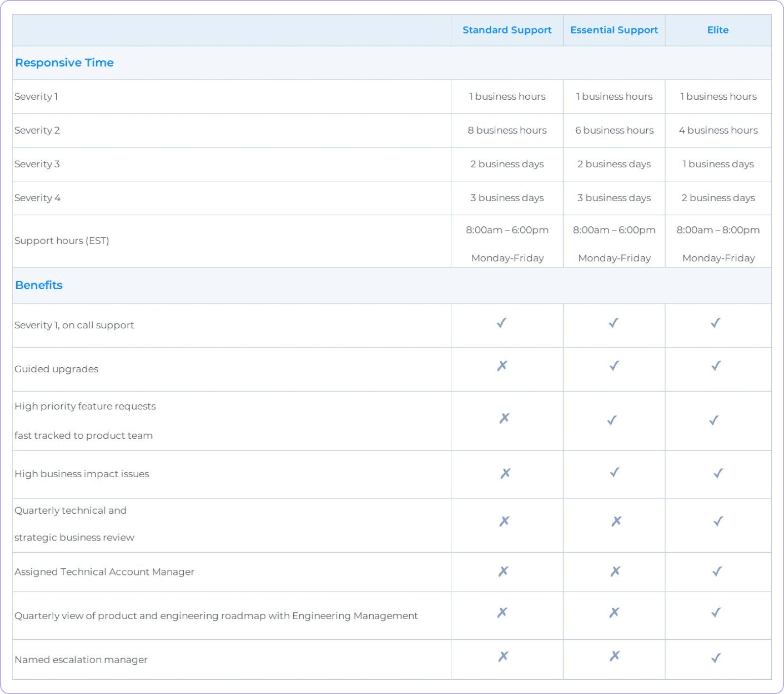
Task: Click the Responsive Time section heading
Action: 64,63
